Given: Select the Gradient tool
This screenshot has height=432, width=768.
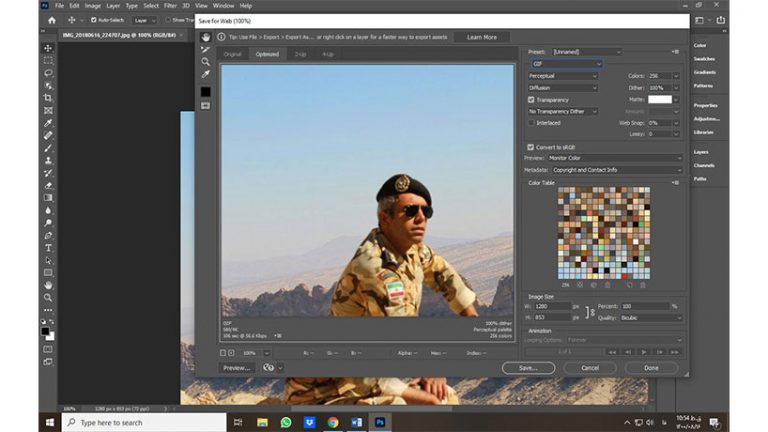Looking at the screenshot, I should [x=48, y=198].
